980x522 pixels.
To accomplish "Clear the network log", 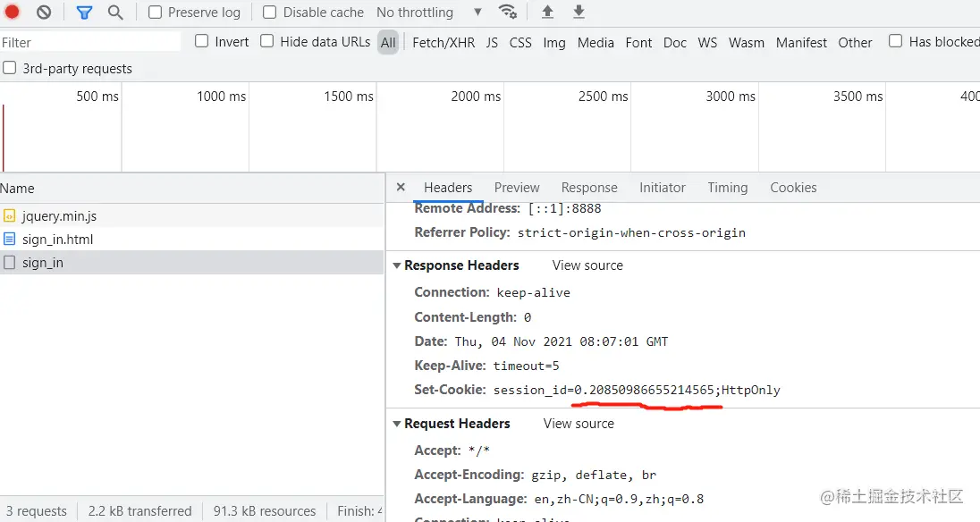I will [44, 12].
